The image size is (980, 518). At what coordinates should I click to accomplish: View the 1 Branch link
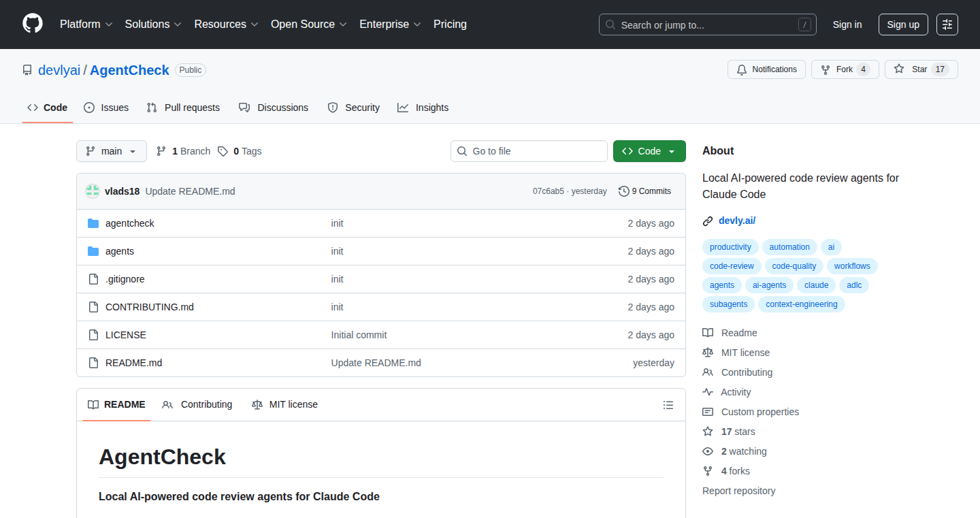(x=183, y=151)
